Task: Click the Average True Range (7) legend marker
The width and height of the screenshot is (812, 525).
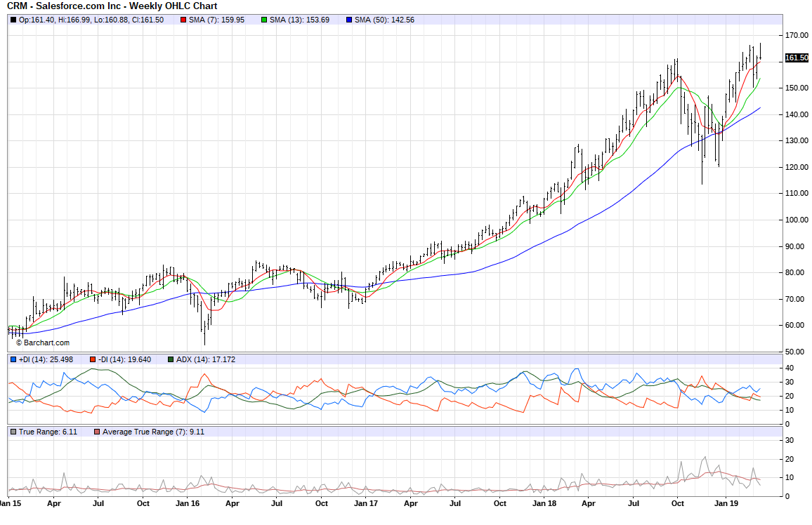Action: point(97,432)
